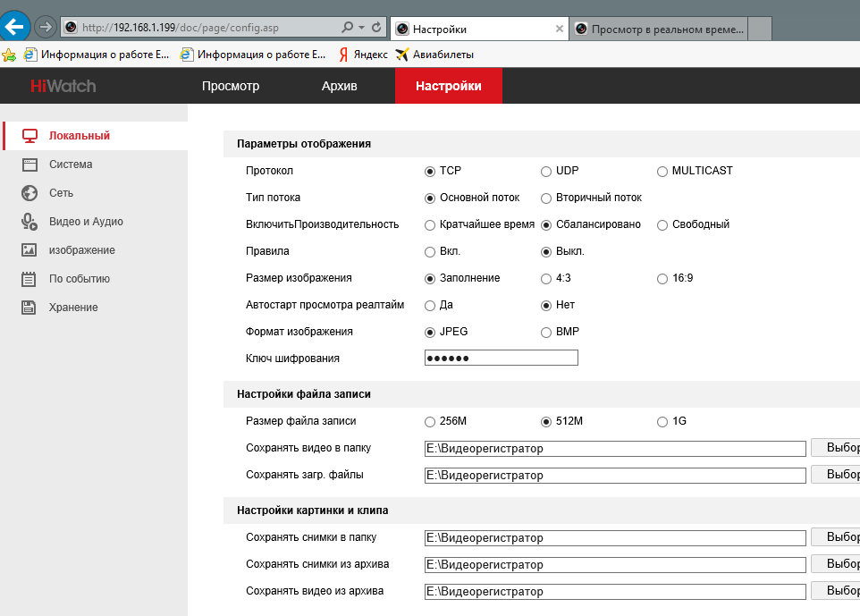Switch to the Просмотр tab
Image resolution: width=860 pixels, height=616 pixels.
point(231,87)
